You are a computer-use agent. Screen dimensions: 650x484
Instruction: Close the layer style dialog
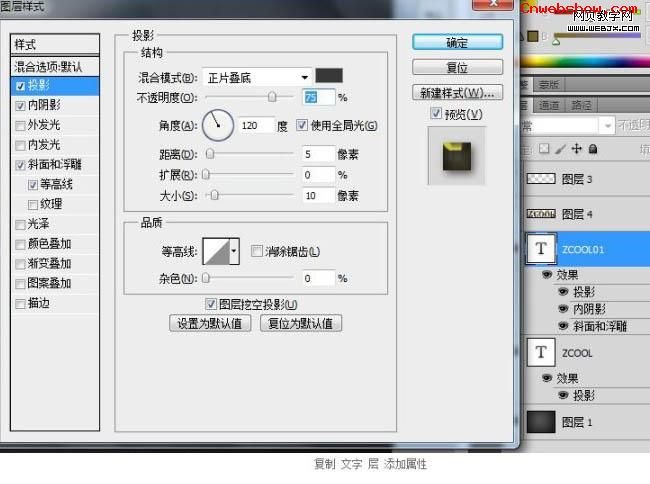(492, 5)
